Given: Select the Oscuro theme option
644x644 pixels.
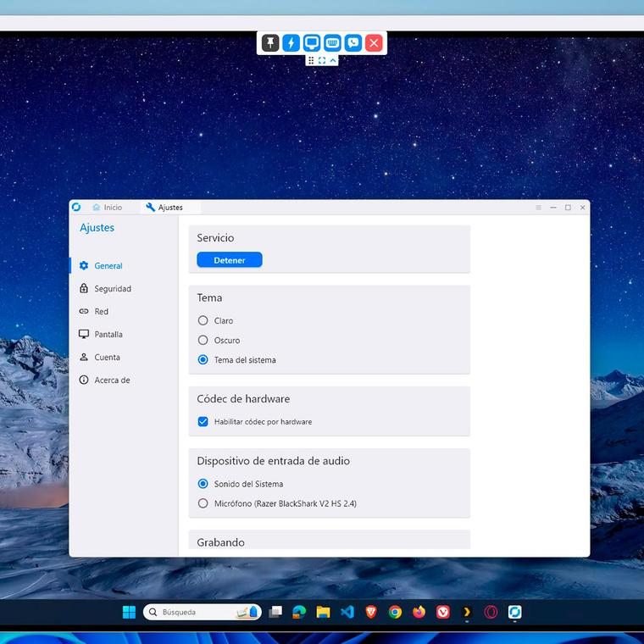Looking at the screenshot, I should pyautogui.click(x=203, y=341).
